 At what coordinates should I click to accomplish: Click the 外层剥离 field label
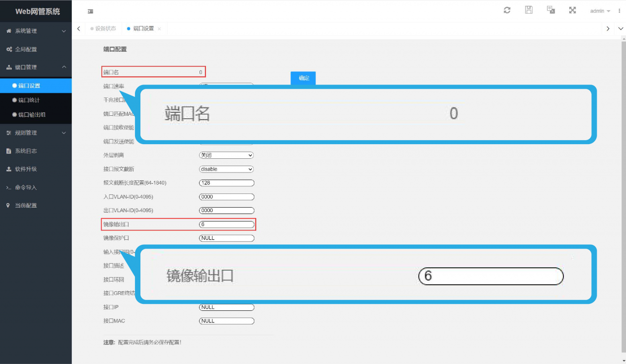tap(114, 155)
